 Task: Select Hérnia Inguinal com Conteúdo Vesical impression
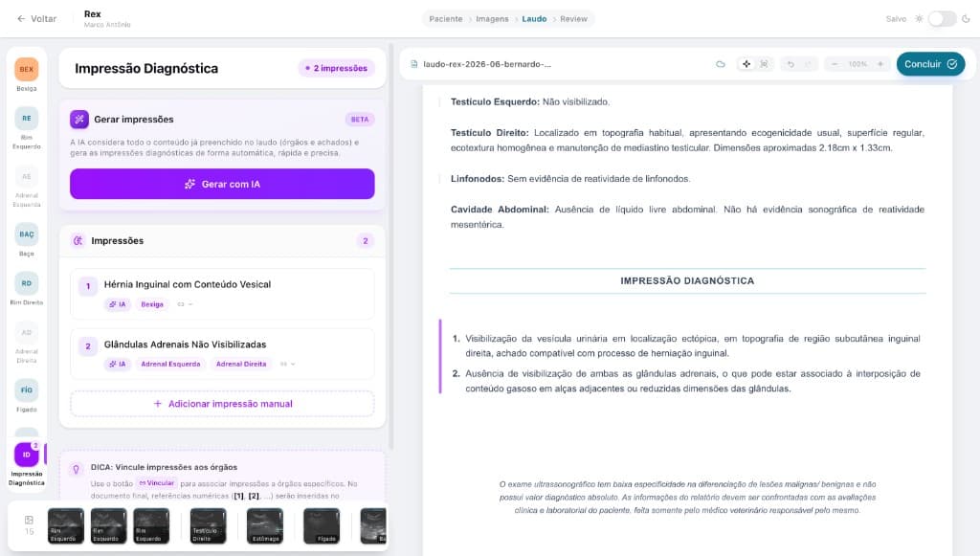pyautogui.click(x=222, y=294)
